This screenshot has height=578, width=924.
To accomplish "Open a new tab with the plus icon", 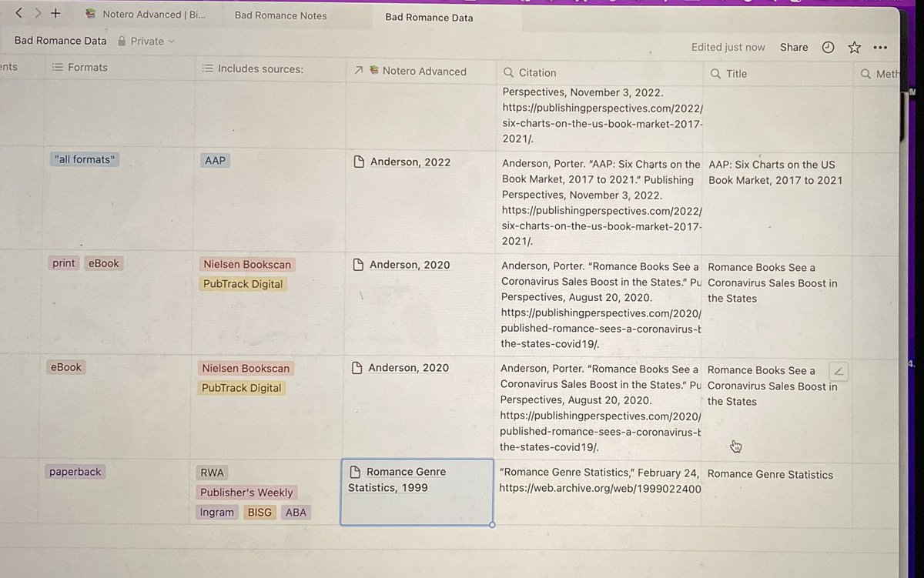I will point(55,13).
